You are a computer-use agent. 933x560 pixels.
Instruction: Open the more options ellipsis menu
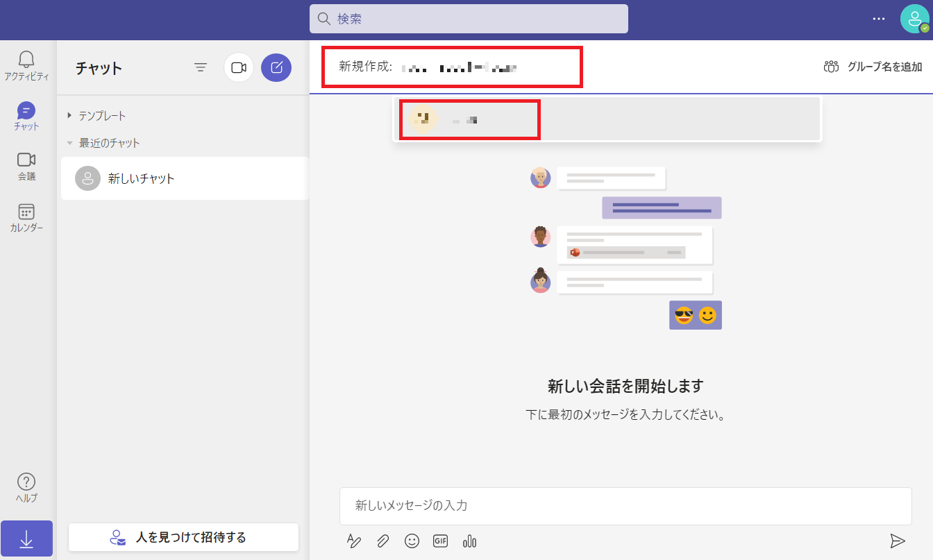[879, 19]
